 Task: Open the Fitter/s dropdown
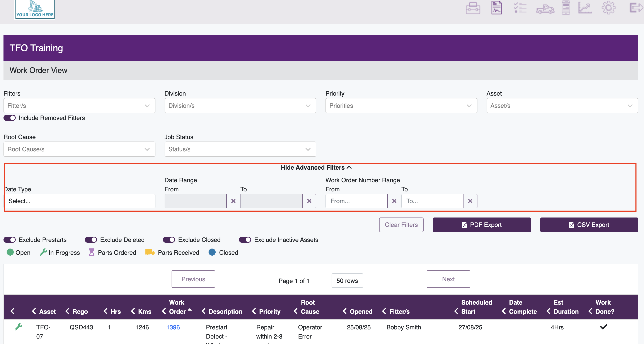pos(80,106)
